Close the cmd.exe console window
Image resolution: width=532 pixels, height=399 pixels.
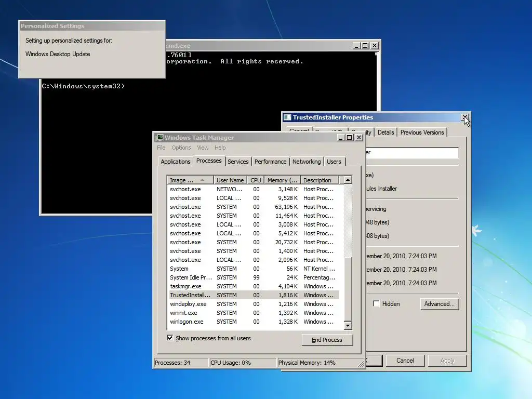point(375,46)
